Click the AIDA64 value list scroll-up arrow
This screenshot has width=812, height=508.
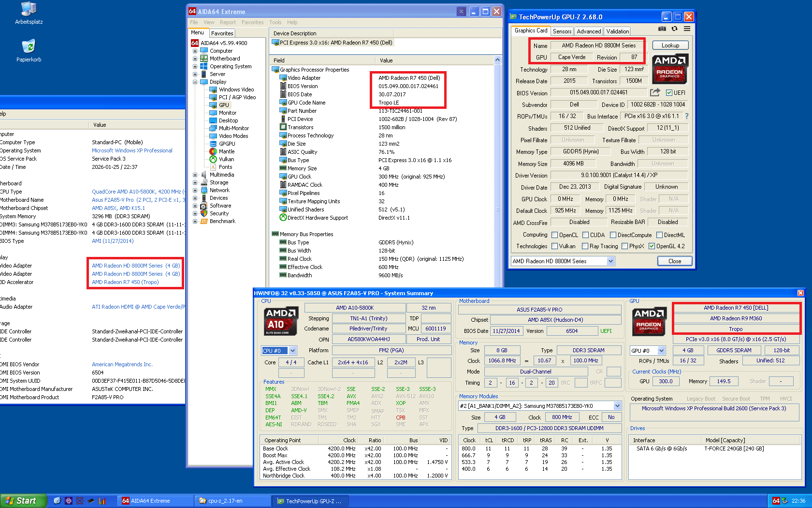tap(497, 60)
